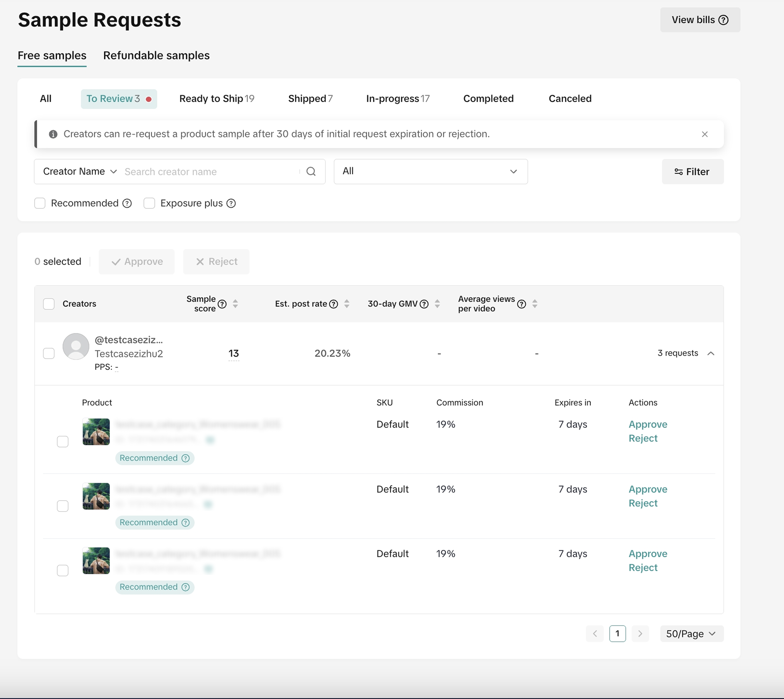Sort by Est. post rate arrows

[x=347, y=304]
